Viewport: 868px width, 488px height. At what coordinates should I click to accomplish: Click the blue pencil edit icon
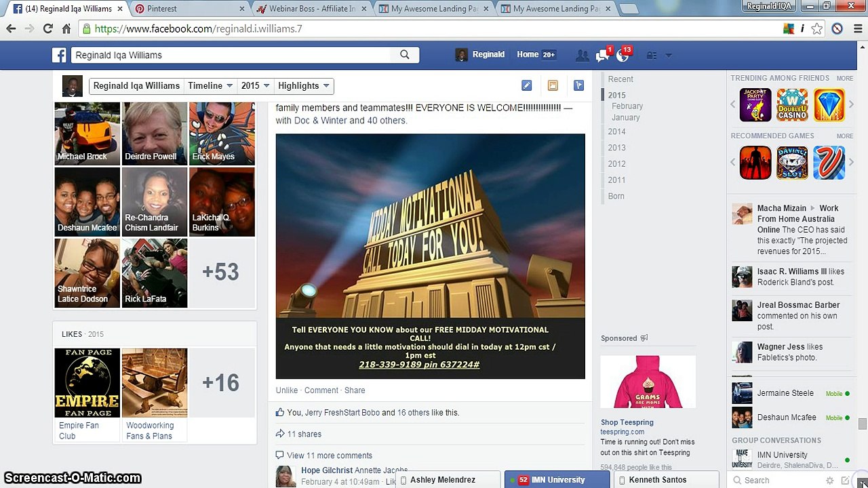(526, 85)
